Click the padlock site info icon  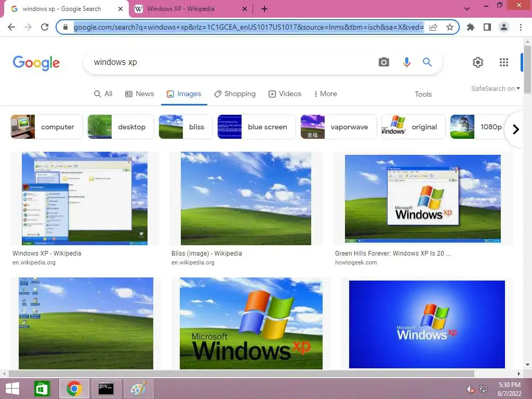click(65, 27)
